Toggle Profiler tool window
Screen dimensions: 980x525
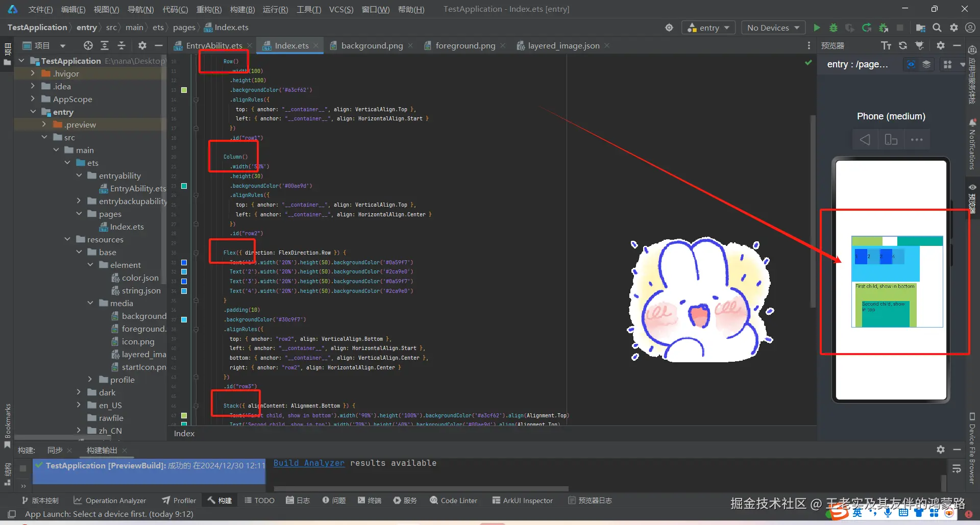179,501
